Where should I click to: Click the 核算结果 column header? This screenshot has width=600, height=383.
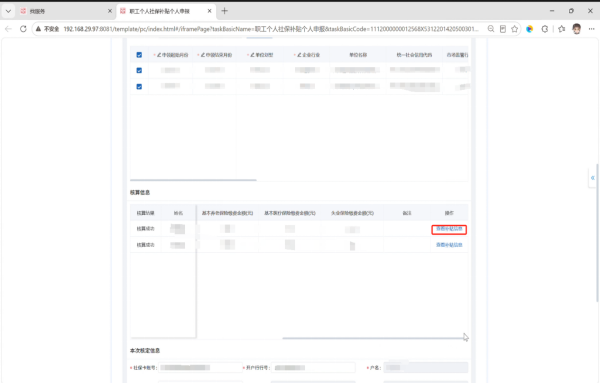coord(145,213)
